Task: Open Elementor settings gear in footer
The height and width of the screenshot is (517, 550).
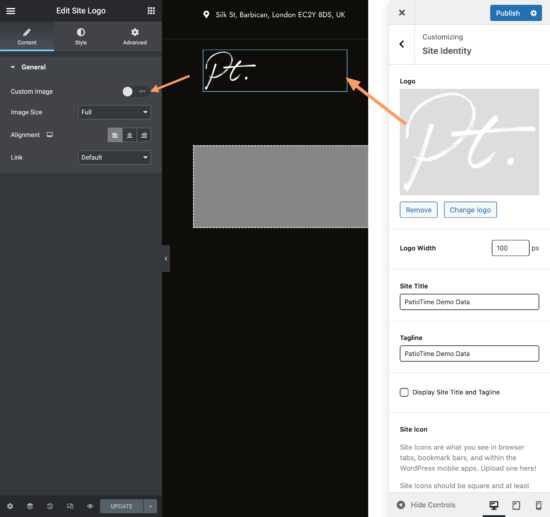Action: (10, 506)
